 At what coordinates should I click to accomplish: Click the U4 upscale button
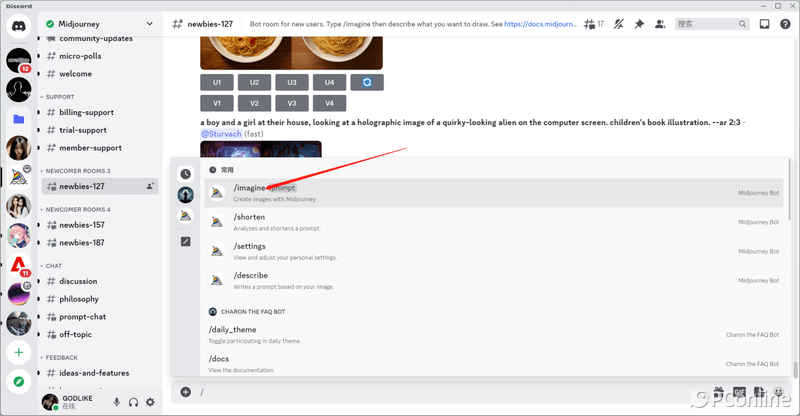[330, 82]
